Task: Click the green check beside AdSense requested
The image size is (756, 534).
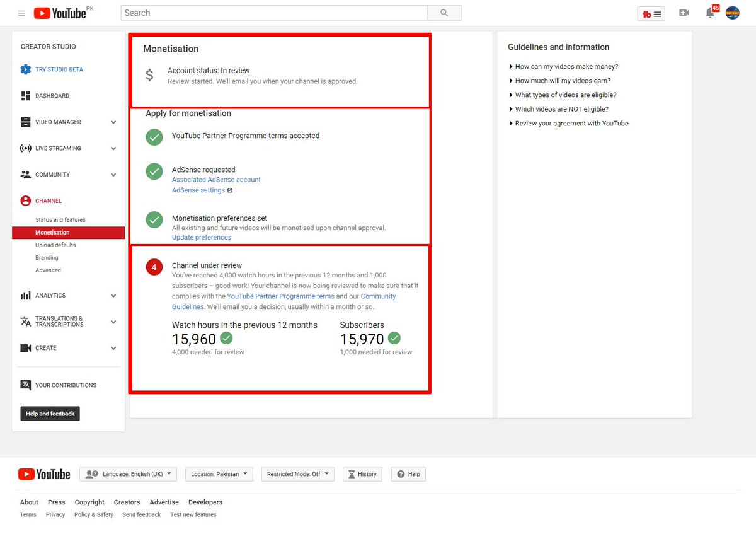Action: [154, 171]
